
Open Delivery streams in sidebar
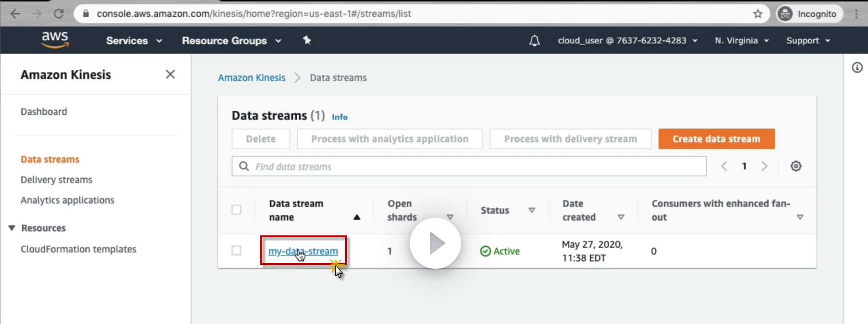coord(56,180)
